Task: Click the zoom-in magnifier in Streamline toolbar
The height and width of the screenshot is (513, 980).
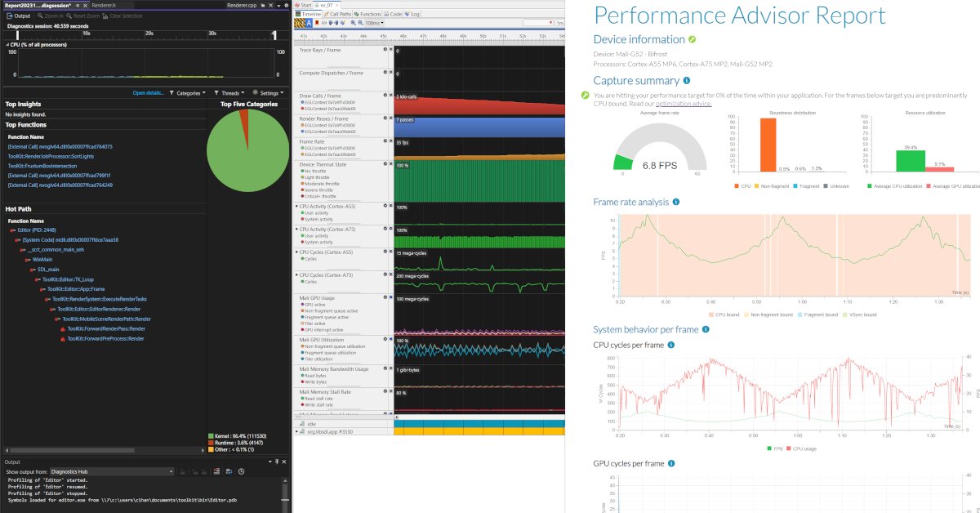Action: pos(353,23)
